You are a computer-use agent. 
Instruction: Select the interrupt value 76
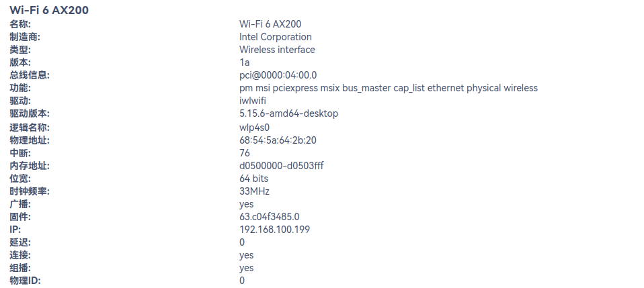pos(245,153)
